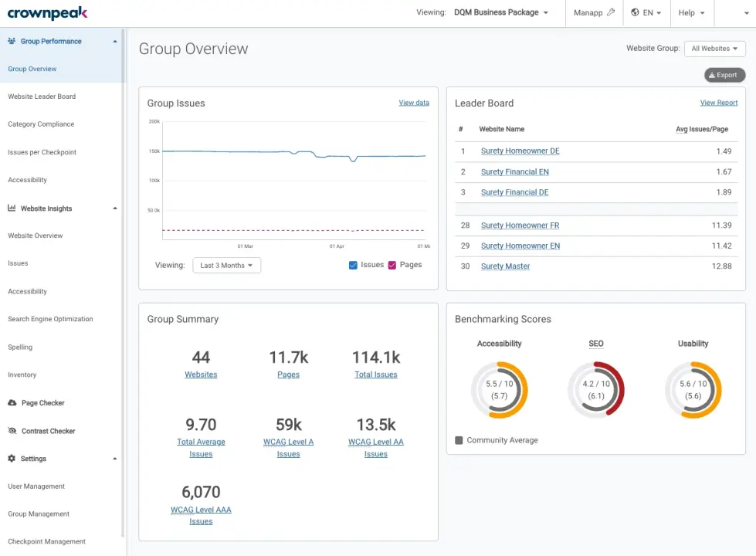Open Accessibility under Group Performance
This screenshot has height=556, width=756.
pyautogui.click(x=28, y=180)
